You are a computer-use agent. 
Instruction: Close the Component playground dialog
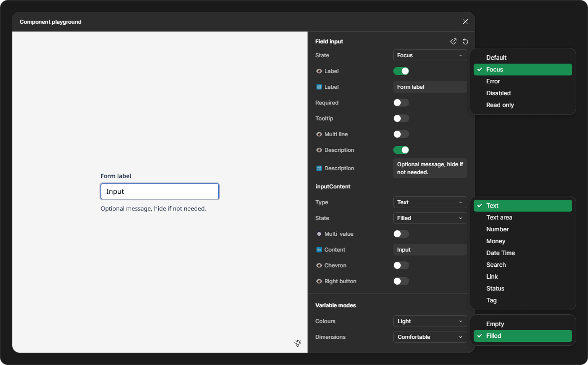click(x=465, y=22)
